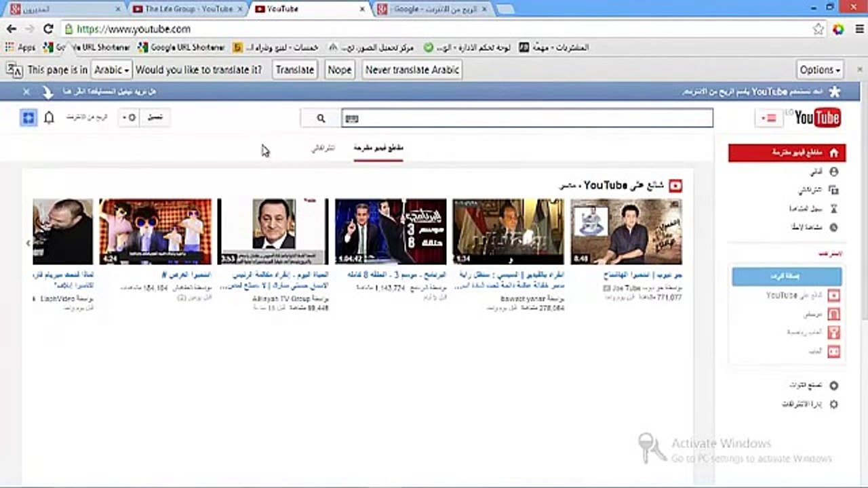The image size is (868, 488).
Task: Open the Sports channel icon in sidebar
Action: point(834,333)
